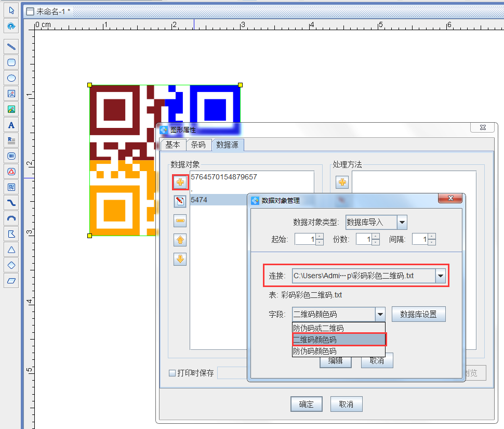The width and height of the screenshot is (504, 429).
Task: Expand the 数据对象类型 dropdown
Action: (x=402, y=223)
